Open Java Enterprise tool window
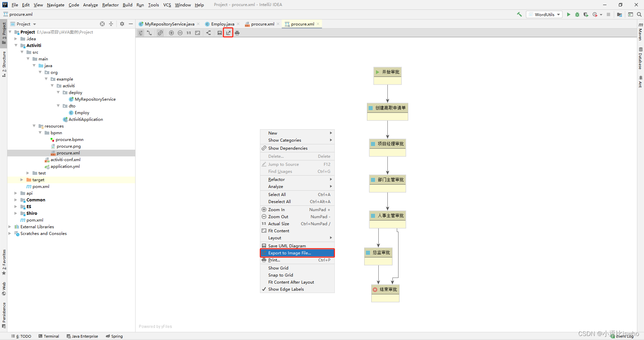The width and height of the screenshot is (644, 340). click(82, 336)
